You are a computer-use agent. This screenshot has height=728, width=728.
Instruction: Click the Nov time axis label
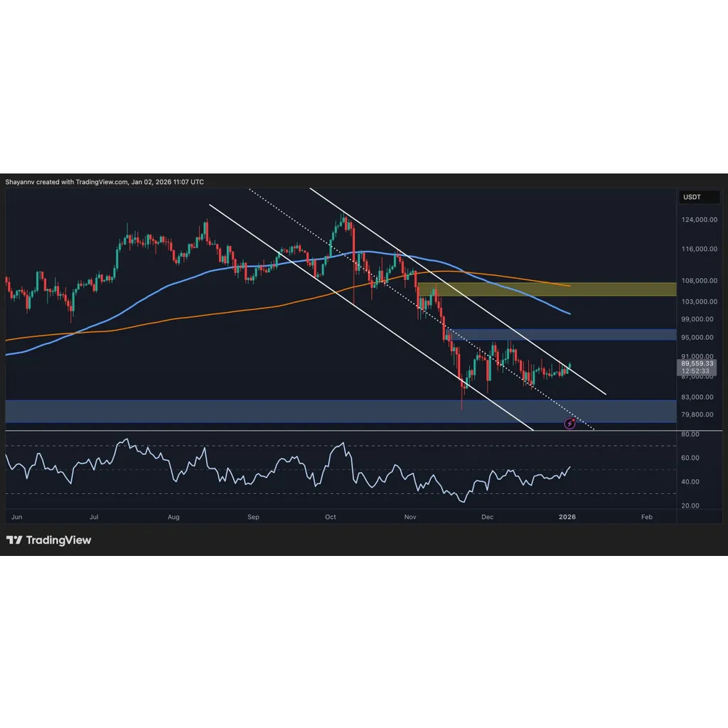tap(410, 517)
